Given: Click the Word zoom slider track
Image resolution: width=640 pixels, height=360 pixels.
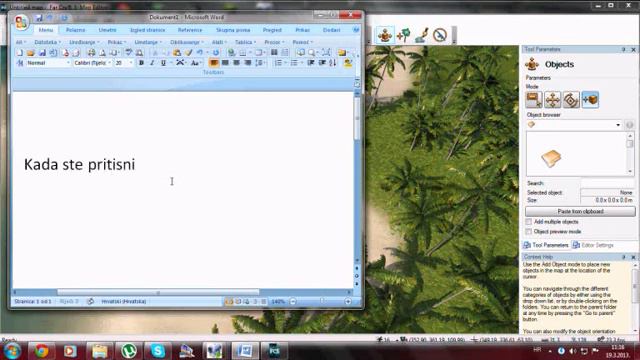Looking at the screenshot, I should 320,302.
